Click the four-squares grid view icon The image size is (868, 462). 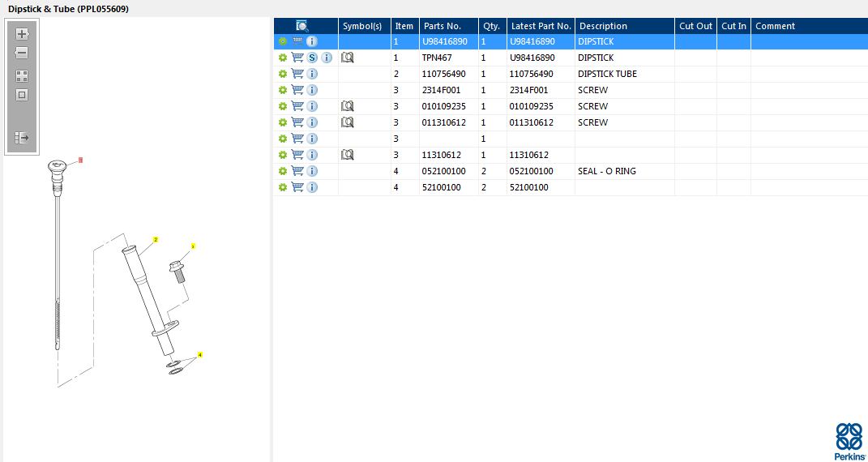(22, 76)
